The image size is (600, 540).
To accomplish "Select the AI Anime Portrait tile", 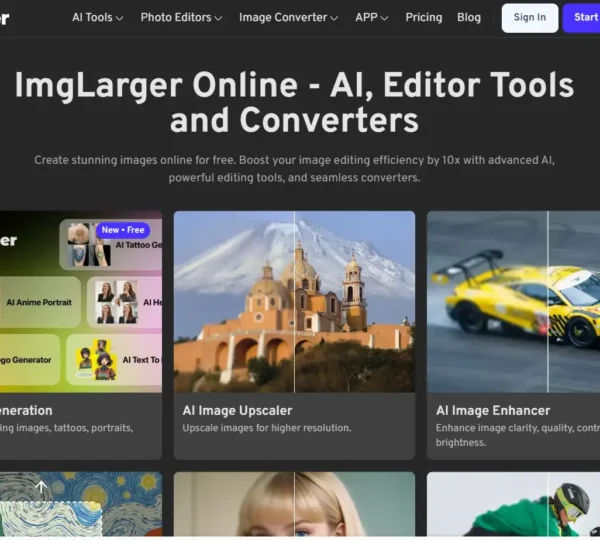I will coord(39,302).
